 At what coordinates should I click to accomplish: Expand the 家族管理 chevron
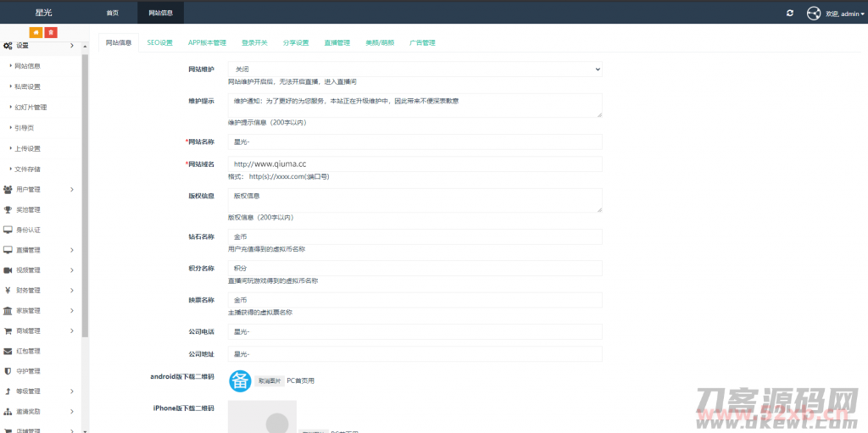click(72, 311)
